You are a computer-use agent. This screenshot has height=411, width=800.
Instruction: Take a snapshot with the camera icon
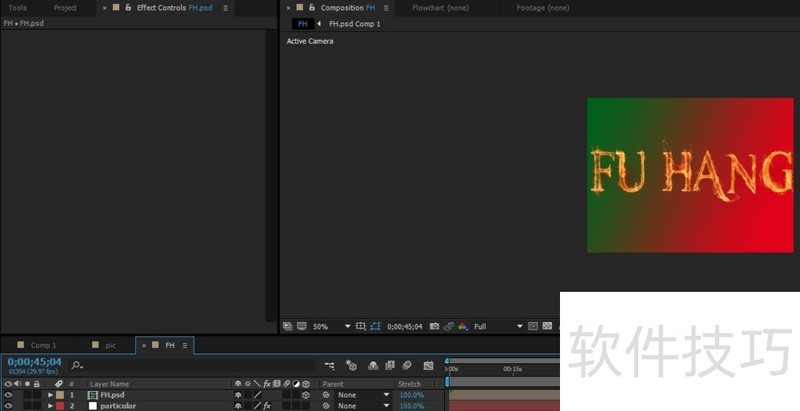point(434,326)
